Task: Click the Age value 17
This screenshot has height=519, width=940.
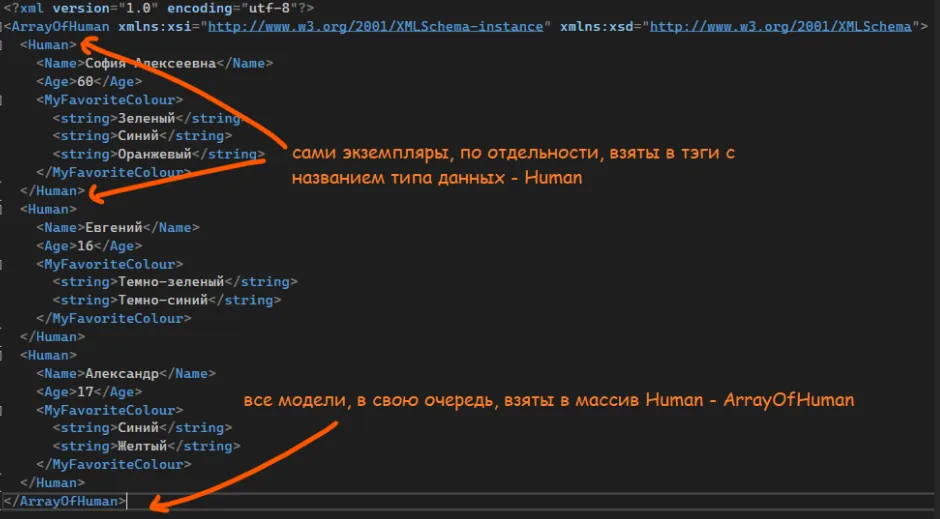Action: click(x=85, y=392)
